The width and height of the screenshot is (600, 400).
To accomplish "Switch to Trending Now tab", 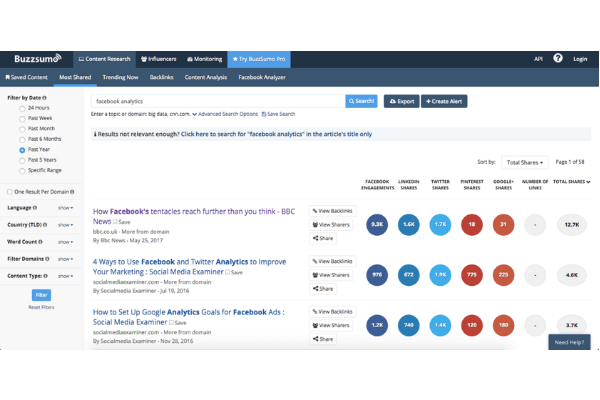I will (120, 77).
